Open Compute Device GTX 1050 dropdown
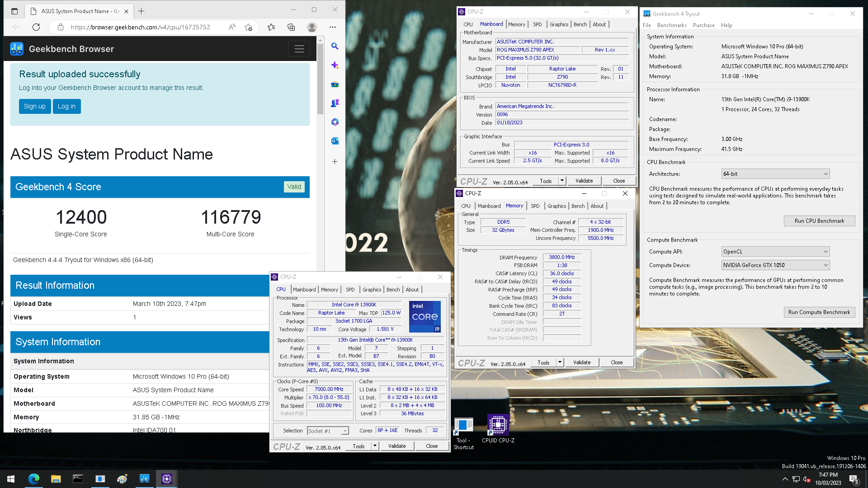 pos(775,265)
